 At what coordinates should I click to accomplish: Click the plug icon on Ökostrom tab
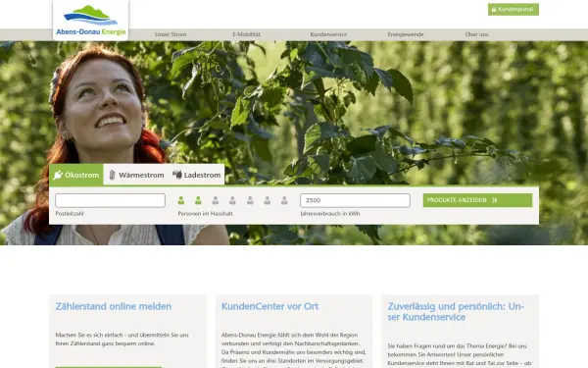tap(58, 175)
